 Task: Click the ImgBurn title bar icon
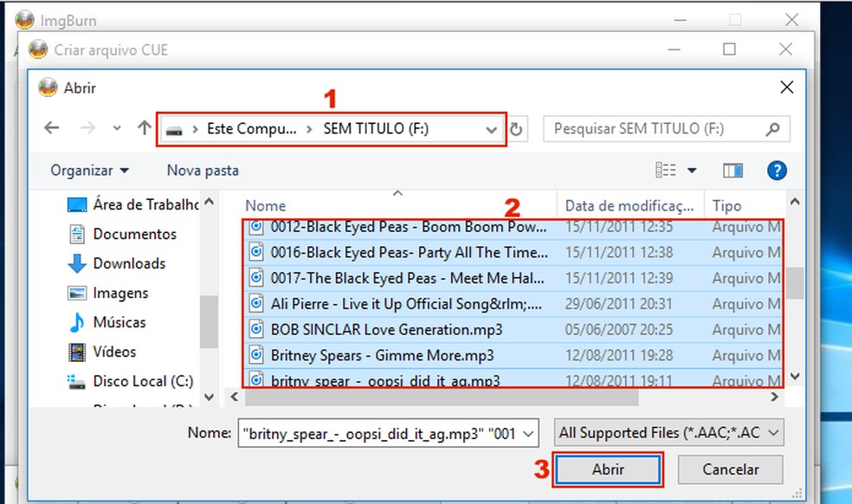point(24,20)
